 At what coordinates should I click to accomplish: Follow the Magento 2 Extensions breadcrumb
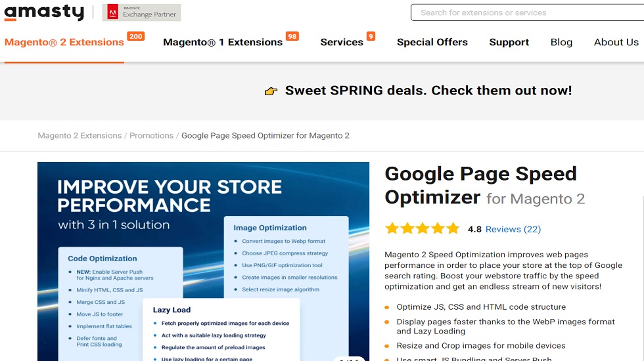click(x=80, y=136)
